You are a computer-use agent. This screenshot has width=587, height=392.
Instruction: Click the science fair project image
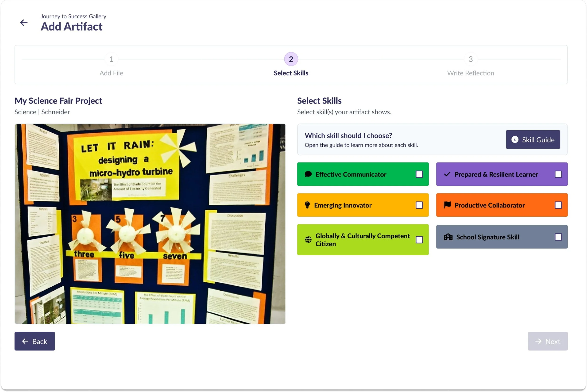pos(150,224)
